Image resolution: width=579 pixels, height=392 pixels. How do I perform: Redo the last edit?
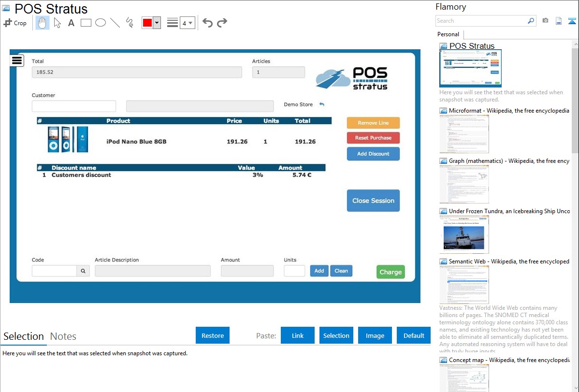(222, 23)
